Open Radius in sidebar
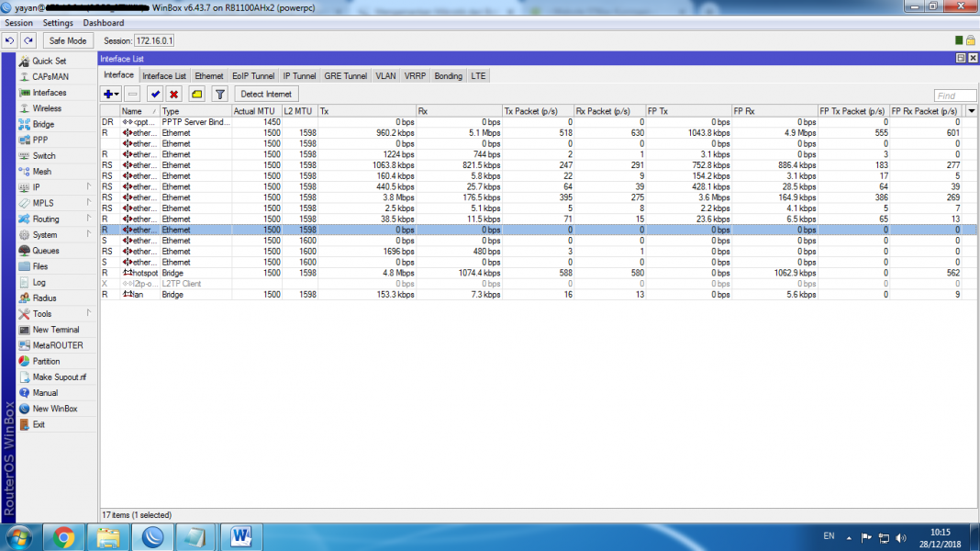Viewport: 980px width, 551px height. 44,298
